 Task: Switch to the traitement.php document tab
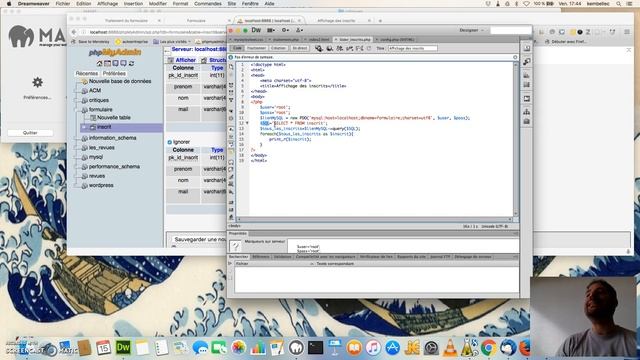click(286, 40)
